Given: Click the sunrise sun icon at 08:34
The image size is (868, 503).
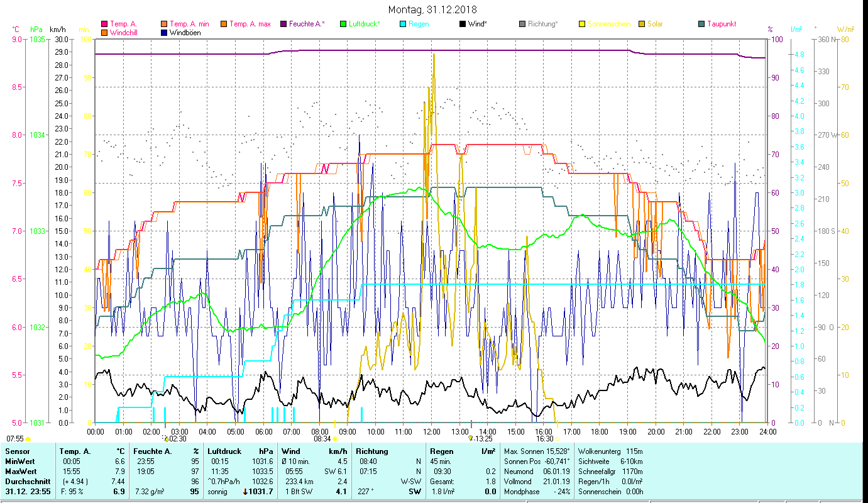Looking at the screenshot, I should click(335, 439).
